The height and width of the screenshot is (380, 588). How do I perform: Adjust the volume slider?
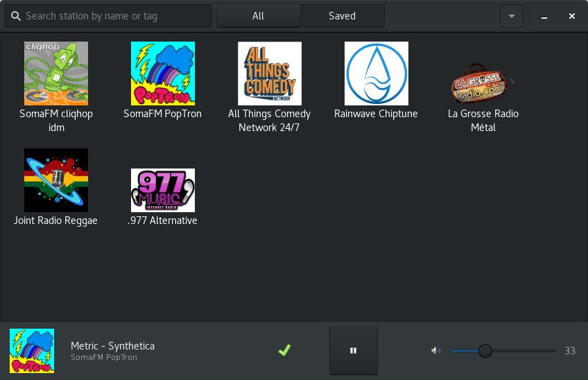pyautogui.click(x=503, y=351)
